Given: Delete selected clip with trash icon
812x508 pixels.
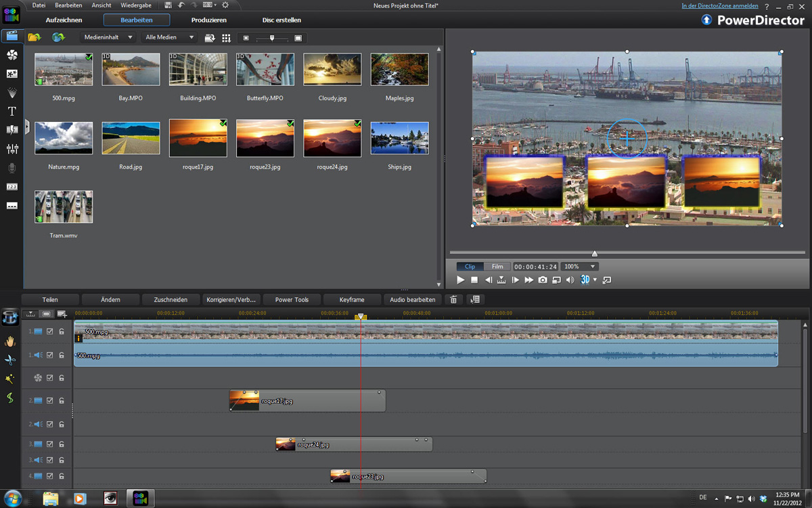Looking at the screenshot, I should pos(454,299).
